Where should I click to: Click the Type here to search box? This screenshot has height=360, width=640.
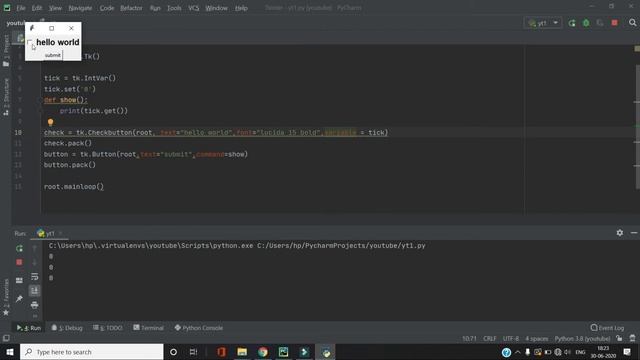[91, 352]
